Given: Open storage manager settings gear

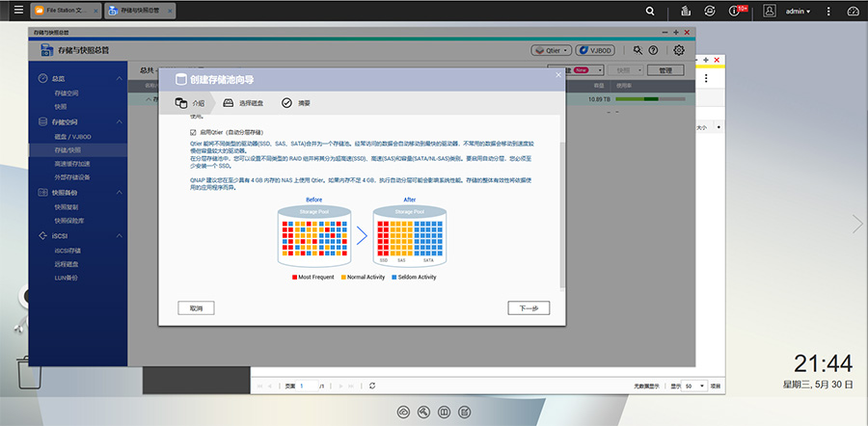Looking at the screenshot, I should pyautogui.click(x=679, y=50).
